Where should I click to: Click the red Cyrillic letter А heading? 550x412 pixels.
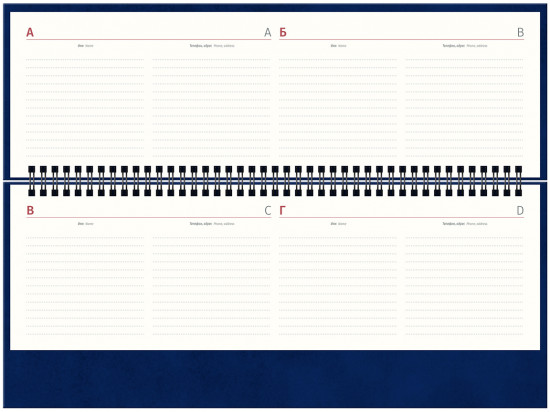[x=30, y=33]
